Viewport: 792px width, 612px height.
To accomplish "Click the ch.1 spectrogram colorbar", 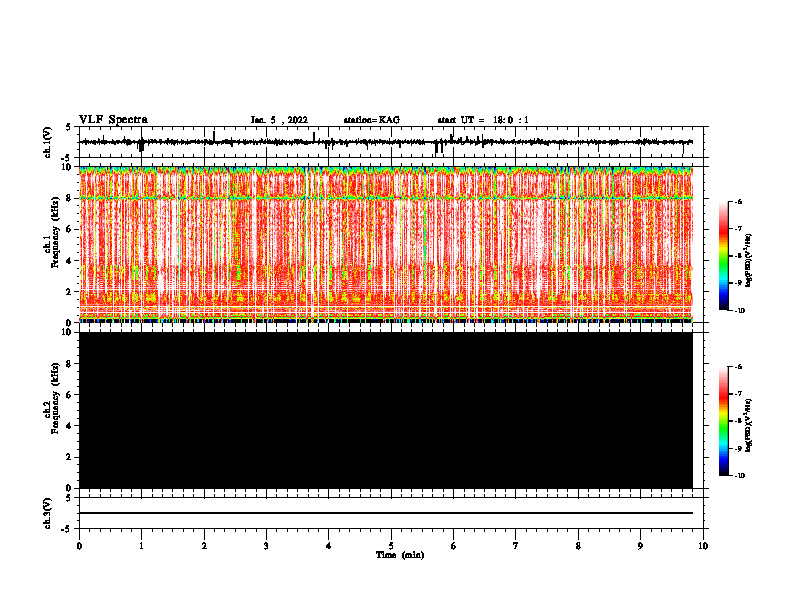I will point(723,256).
